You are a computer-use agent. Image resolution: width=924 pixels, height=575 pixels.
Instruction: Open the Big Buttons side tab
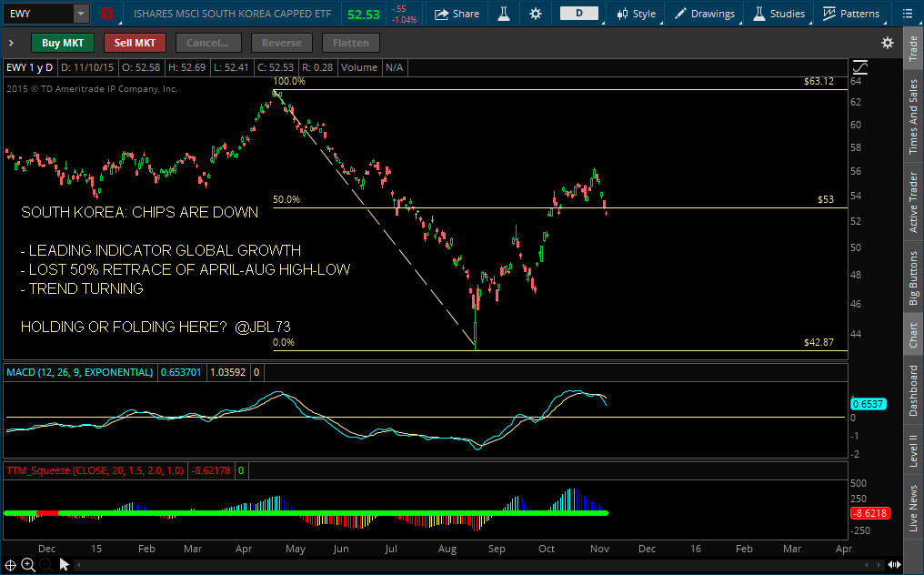point(913,277)
